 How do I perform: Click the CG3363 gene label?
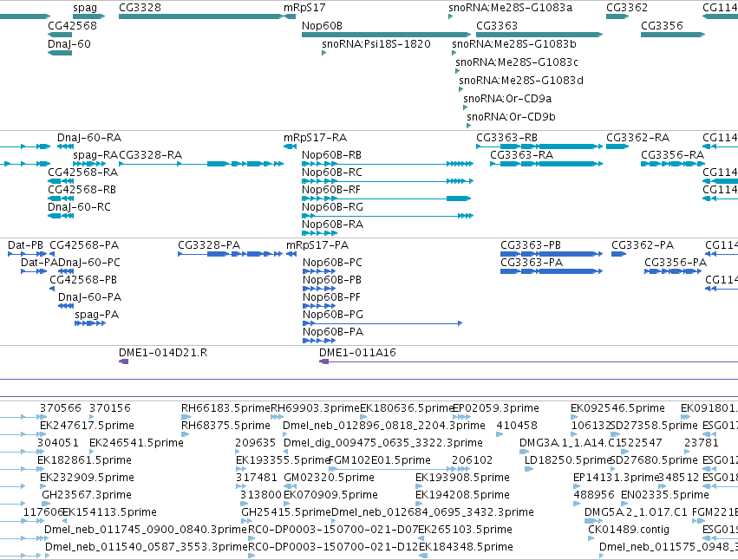click(497, 25)
